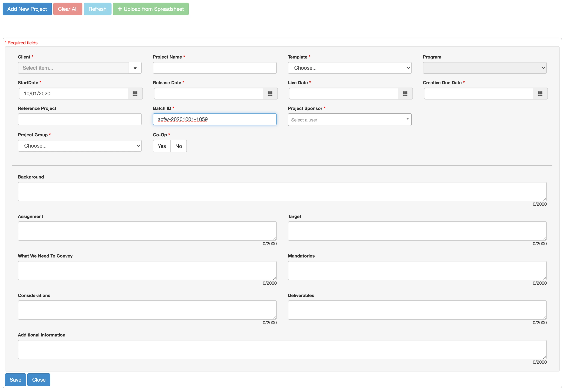Select Yes for Co-Op
The image size is (568, 392).
(x=162, y=146)
